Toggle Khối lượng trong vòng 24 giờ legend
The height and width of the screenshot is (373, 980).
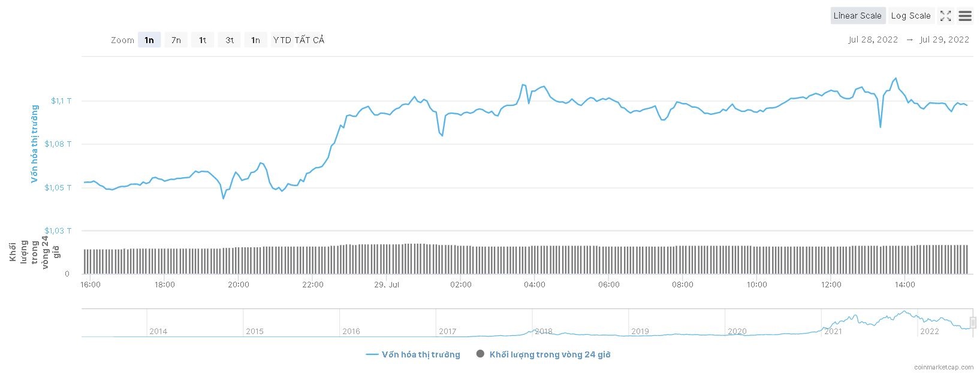(x=543, y=354)
